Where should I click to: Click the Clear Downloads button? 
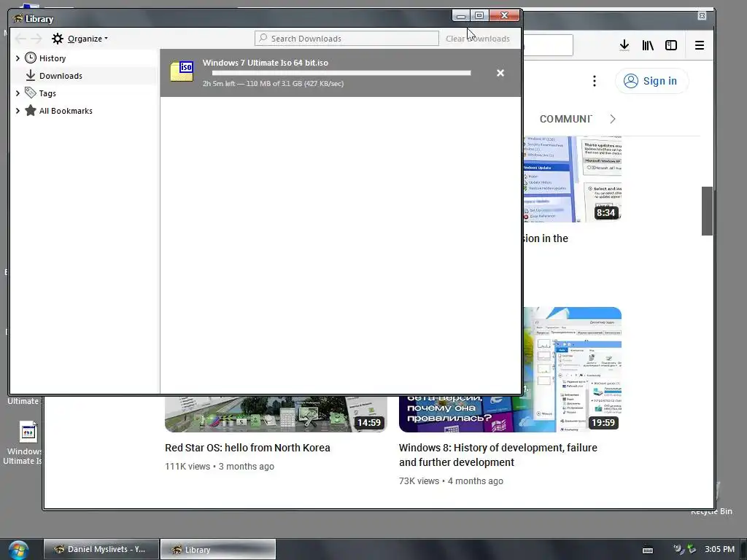(x=477, y=39)
